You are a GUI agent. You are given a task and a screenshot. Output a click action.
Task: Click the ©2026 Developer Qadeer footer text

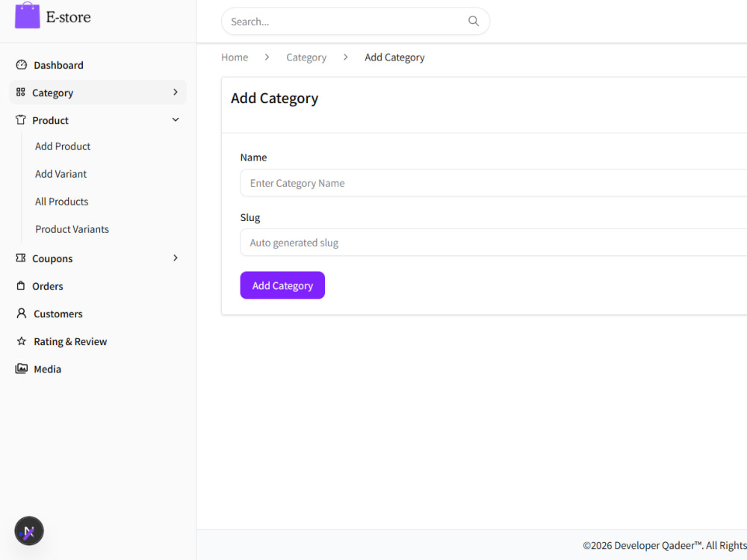[x=665, y=545]
